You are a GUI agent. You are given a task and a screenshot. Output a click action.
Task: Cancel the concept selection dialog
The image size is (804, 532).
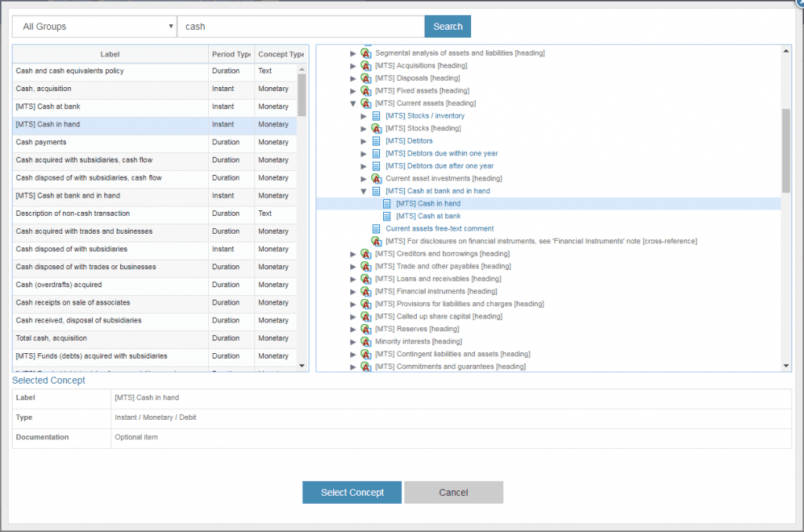(453, 493)
